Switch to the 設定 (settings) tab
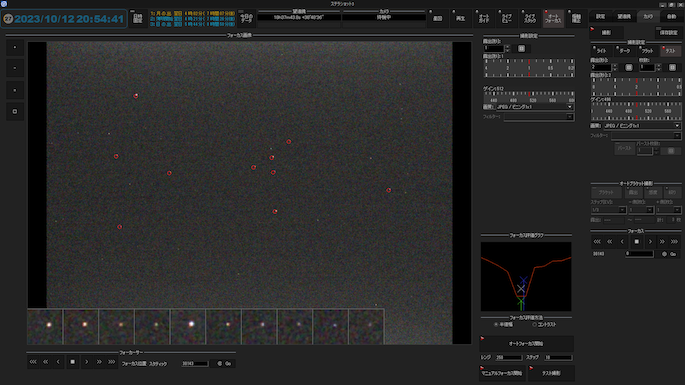The height and width of the screenshot is (385, 685). pos(601,17)
